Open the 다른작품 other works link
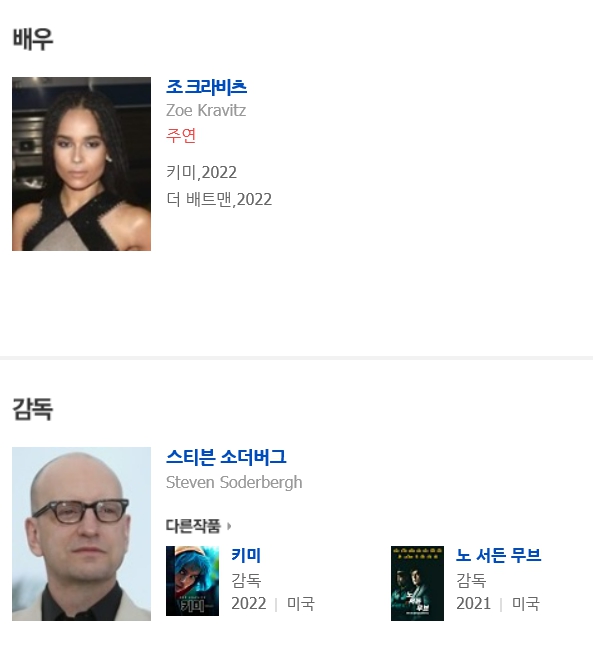 click(193, 526)
